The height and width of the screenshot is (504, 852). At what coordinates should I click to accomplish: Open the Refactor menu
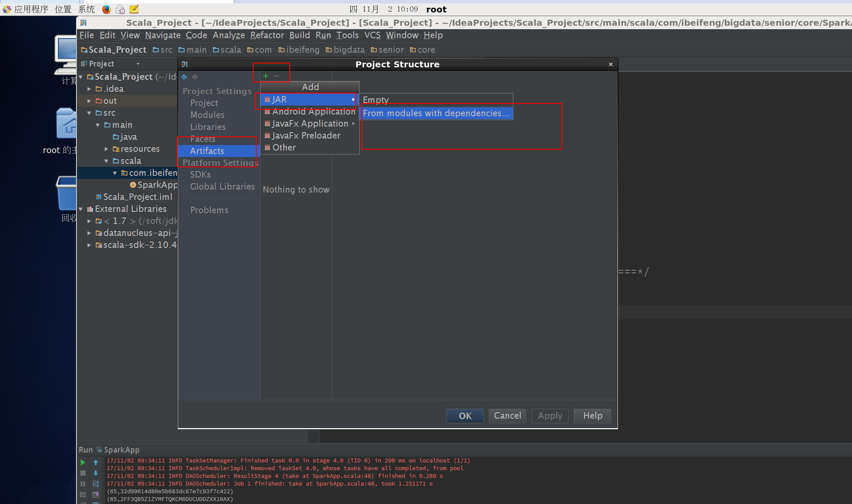point(267,35)
